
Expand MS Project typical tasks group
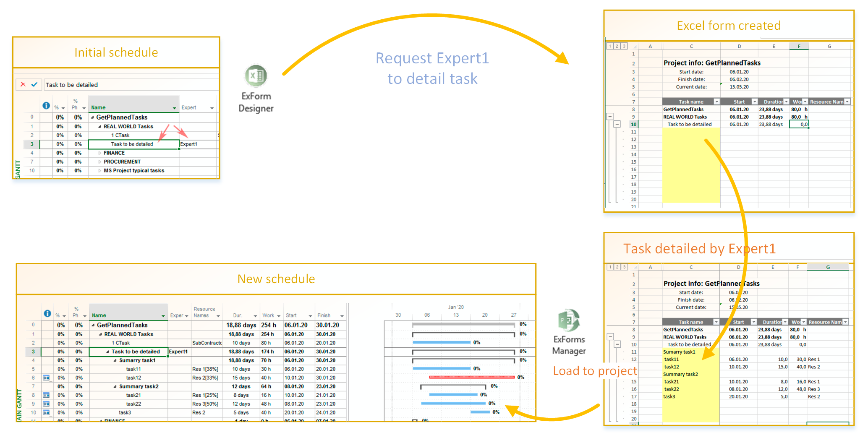pos(100,171)
